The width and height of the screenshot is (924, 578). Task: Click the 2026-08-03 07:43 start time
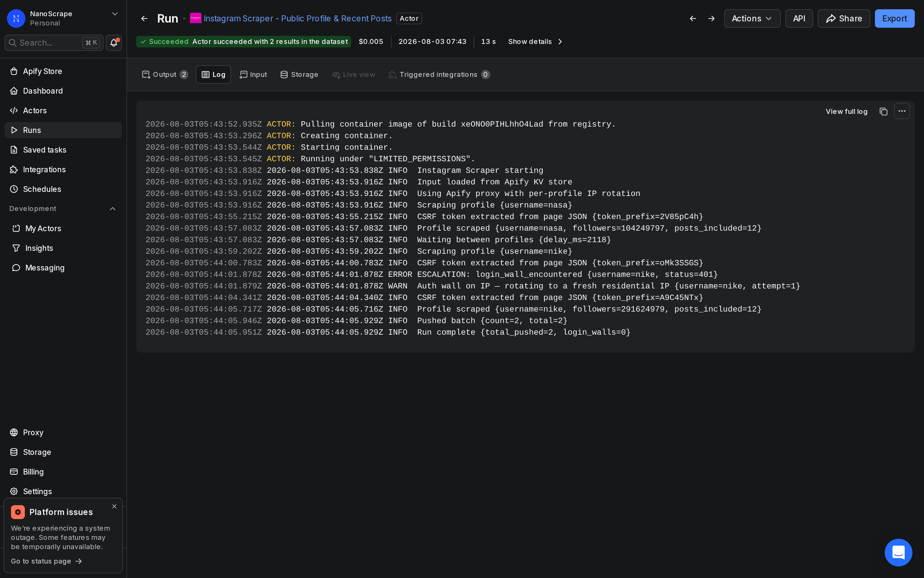click(x=432, y=42)
